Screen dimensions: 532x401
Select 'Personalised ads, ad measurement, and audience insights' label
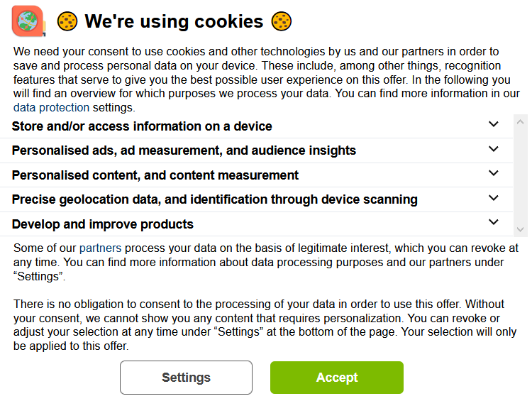pyautogui.click(x=184, y=150)
